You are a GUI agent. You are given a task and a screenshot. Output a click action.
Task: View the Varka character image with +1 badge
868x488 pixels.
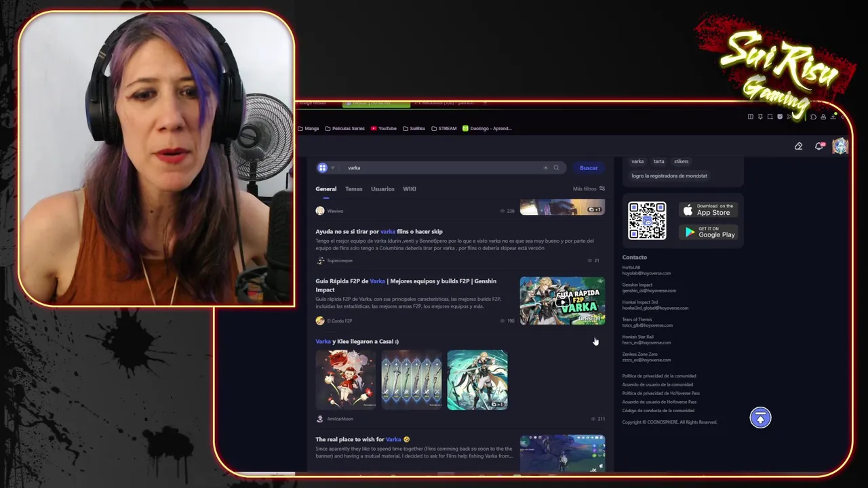477,380
